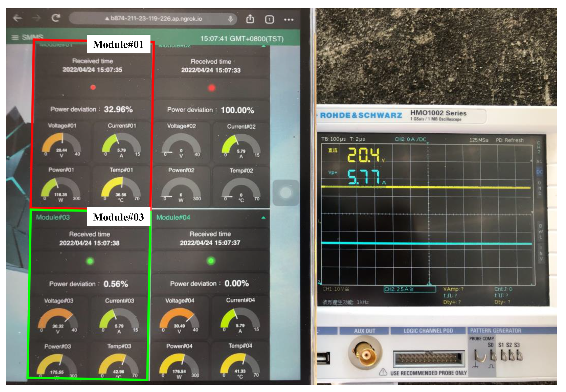Click the Module#03 header title
Image resolution: width=566 pixels, height=392 pixels.
tap(53, 217)
